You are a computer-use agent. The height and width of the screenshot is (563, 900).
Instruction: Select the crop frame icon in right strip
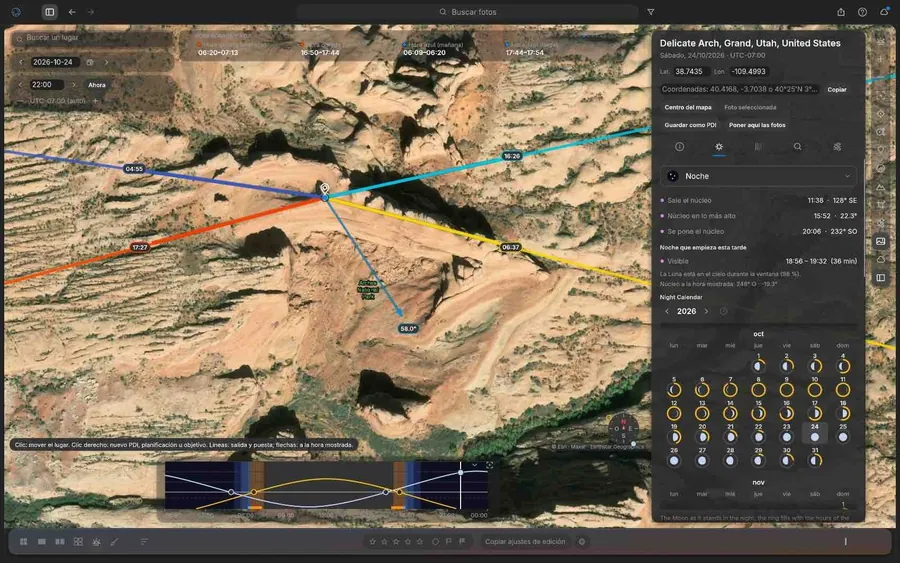(880, 204)
